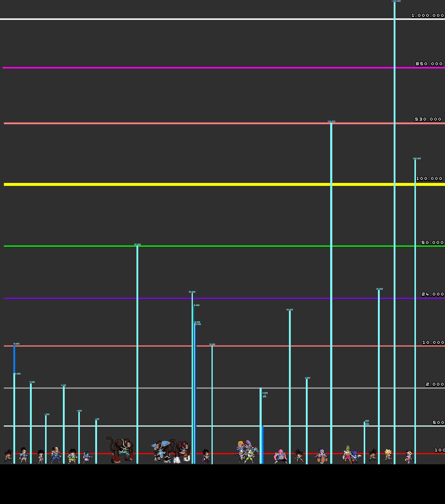Click the tall green-headed alien sprite

(x=347, y=454)
